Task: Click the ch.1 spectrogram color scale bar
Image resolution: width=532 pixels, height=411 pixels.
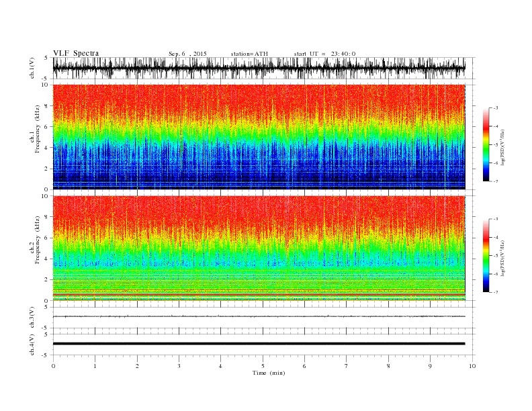Action: click(x=486, y=145)
